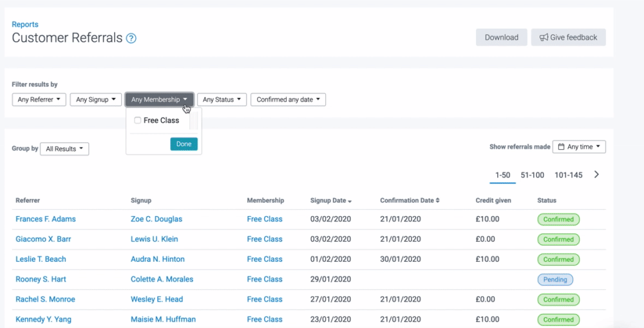644x328 pixels.
Task: Open the All Results group by dropdown
Action: [64, 149]
